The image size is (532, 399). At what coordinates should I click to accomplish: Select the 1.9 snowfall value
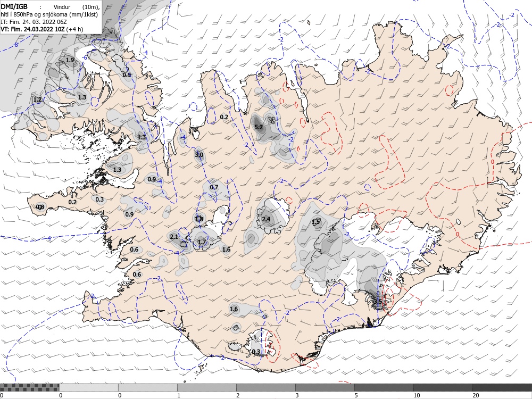(x=70, y=60)
